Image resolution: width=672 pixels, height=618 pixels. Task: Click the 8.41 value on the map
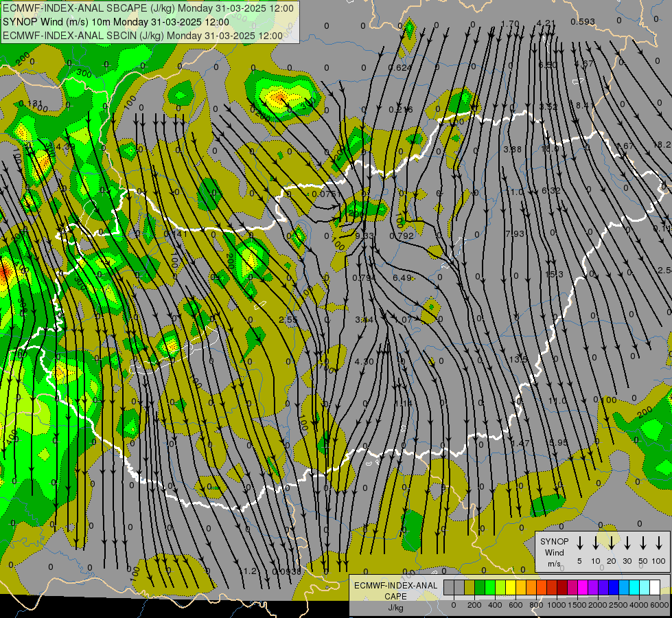click(585, 105)
